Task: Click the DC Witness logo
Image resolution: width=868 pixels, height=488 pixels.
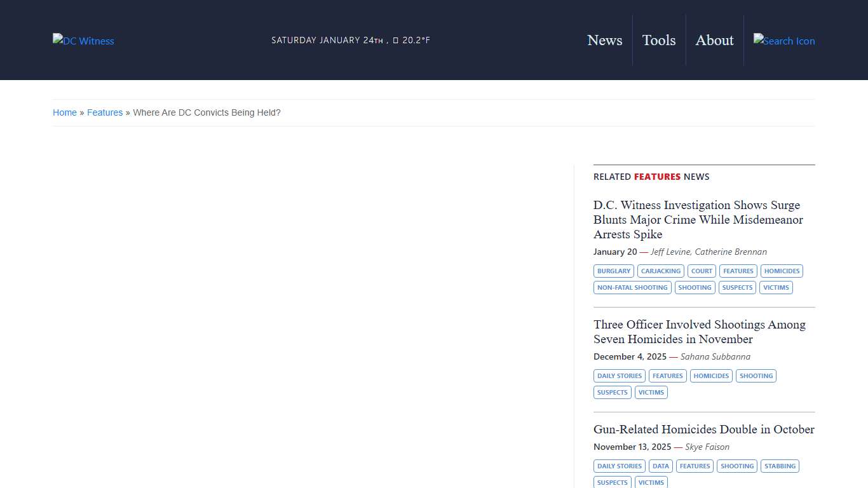Action: click(x=83, y=41)
